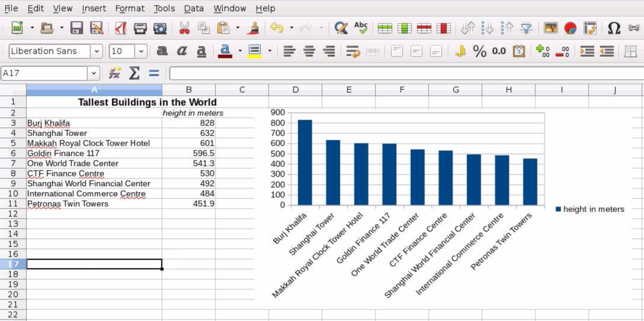
Task: Open the Format menu
Action: [x=130, y=8]
